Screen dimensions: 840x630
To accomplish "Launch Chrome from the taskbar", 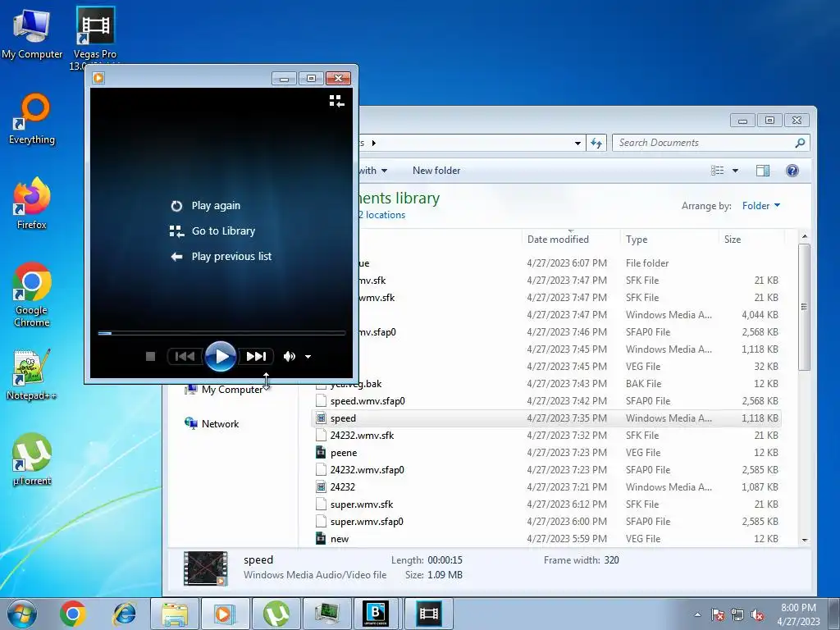I will [73, 614].
